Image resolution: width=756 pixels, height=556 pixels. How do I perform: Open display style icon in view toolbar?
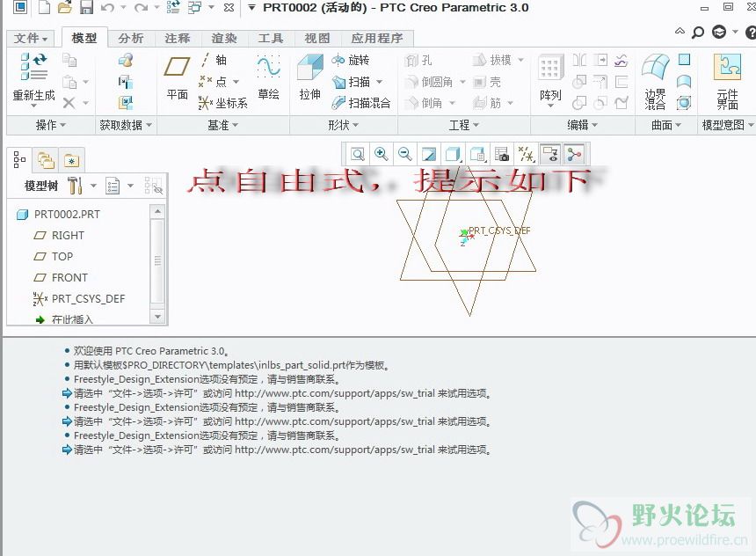pyautogui.click(x=454, y=155)
